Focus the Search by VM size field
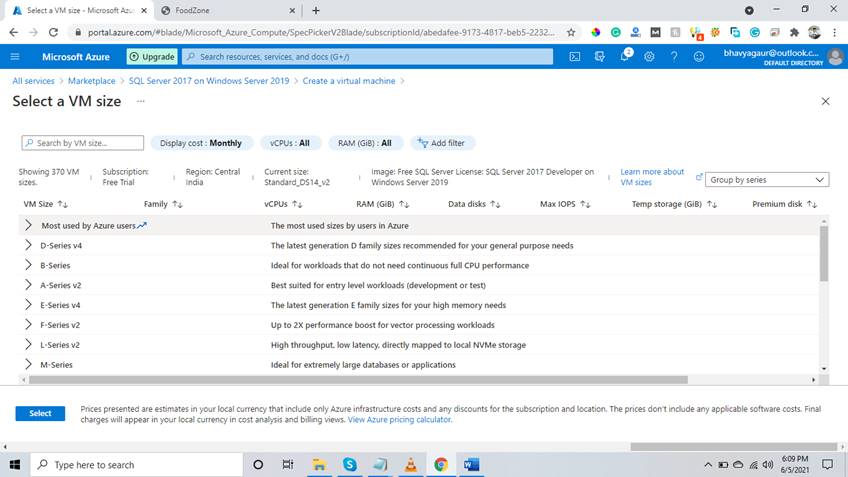The image size is (848, 477). [x=83, y=143]
